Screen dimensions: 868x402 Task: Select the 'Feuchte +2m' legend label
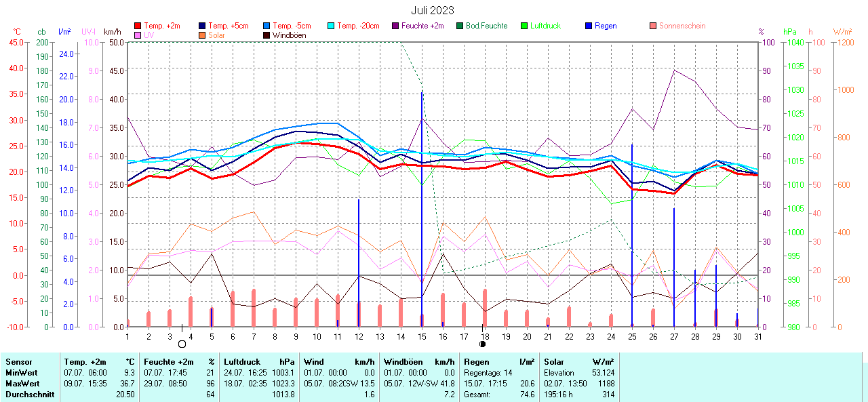pyautogui.click(x=422, y=26)
